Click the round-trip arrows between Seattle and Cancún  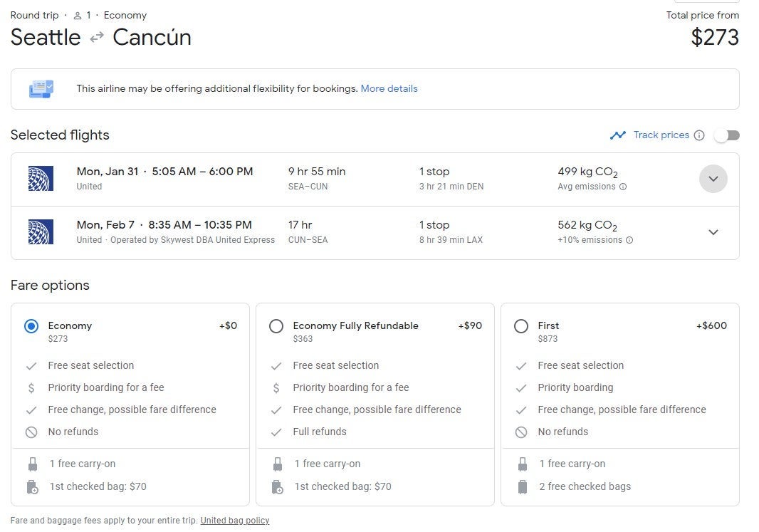point(97,38)
